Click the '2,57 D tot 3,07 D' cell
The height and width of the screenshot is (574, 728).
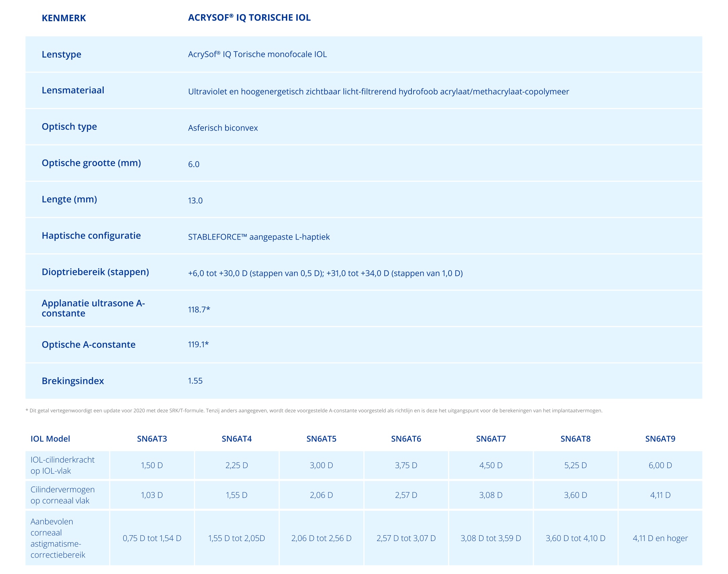pyautogui.click(x=406, y=538)
